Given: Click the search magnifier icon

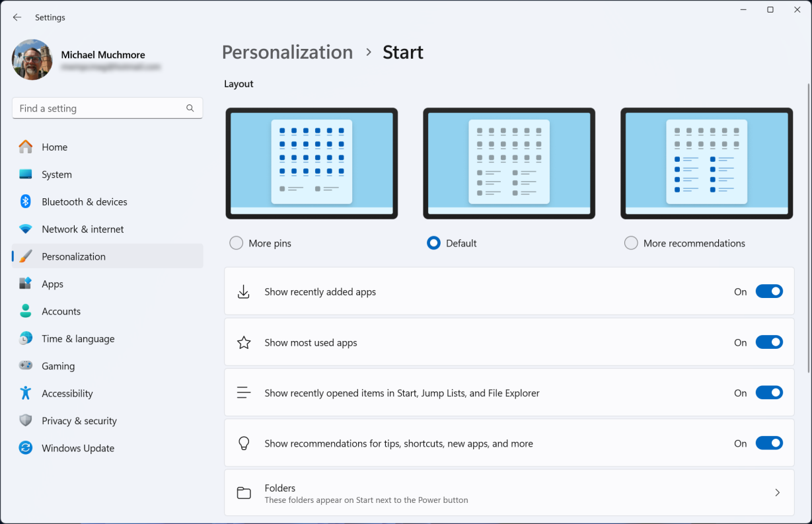Looking at the screenshot, I should point(190,108).
